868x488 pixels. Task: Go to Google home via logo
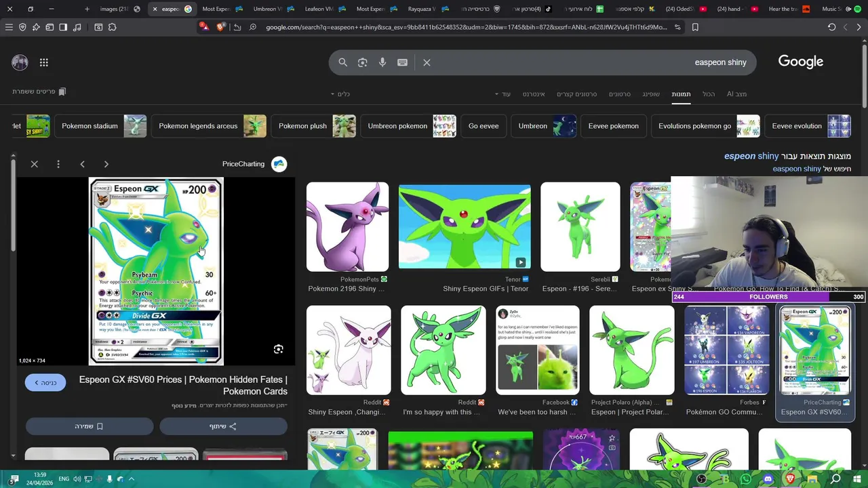tap(801, 62)
